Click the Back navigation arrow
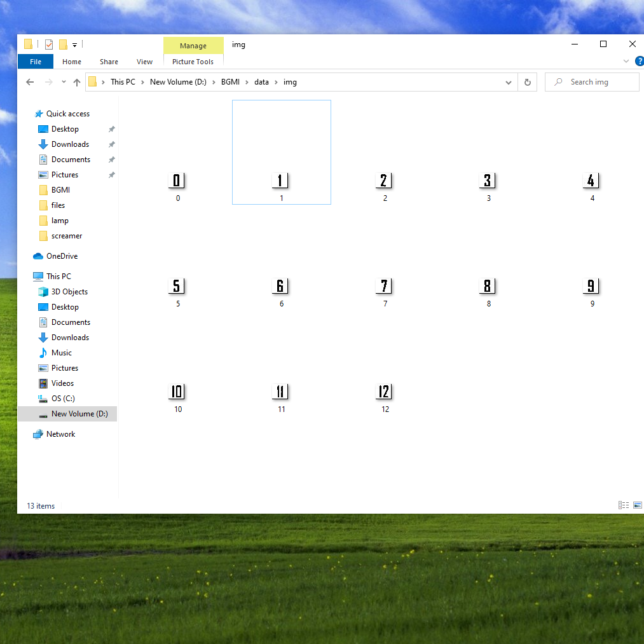This screenshot has width=644, height=644. (x=30, y=82)
